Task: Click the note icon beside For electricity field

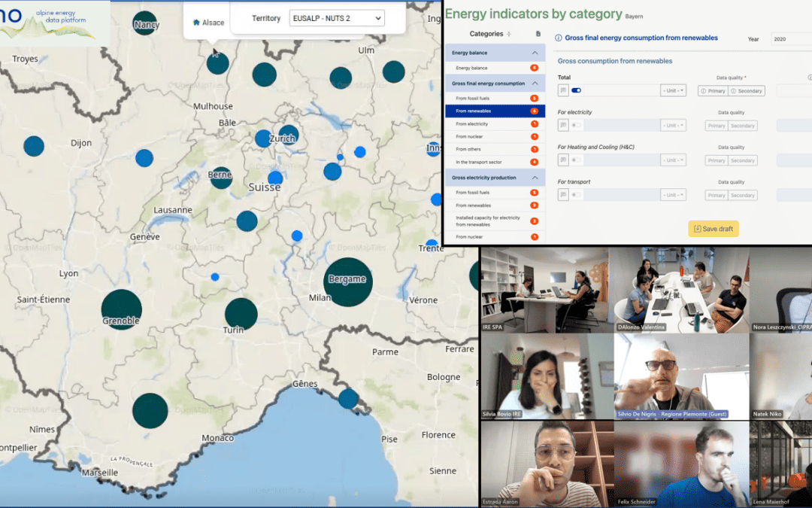Action: point(563,126)
